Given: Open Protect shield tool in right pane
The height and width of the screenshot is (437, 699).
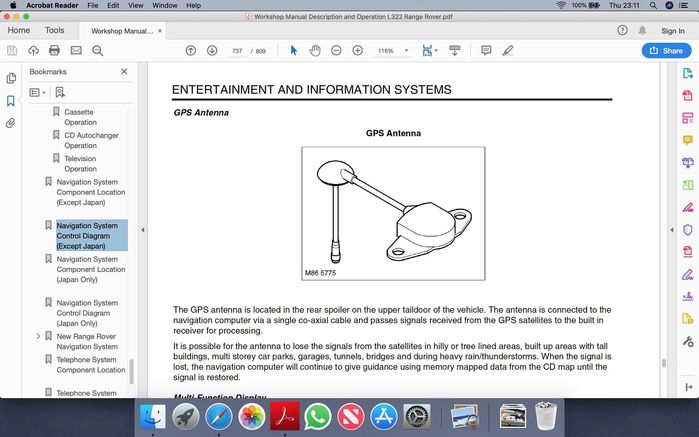Looking at the screenshot, I should [687, 230].
